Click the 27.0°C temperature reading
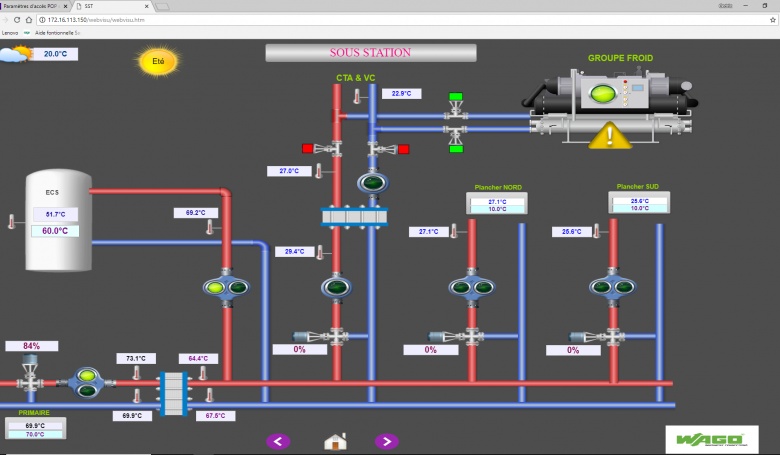The image size is (780, 455). click(289, 171)
